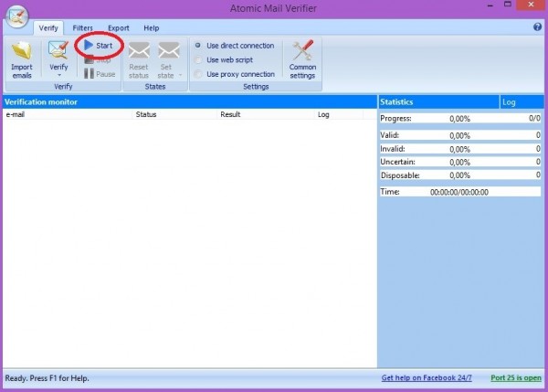The height and width of the screenshot is (392, 548).
Task: Switch to the Verify ribbon tab
Action: click(48, 28)
